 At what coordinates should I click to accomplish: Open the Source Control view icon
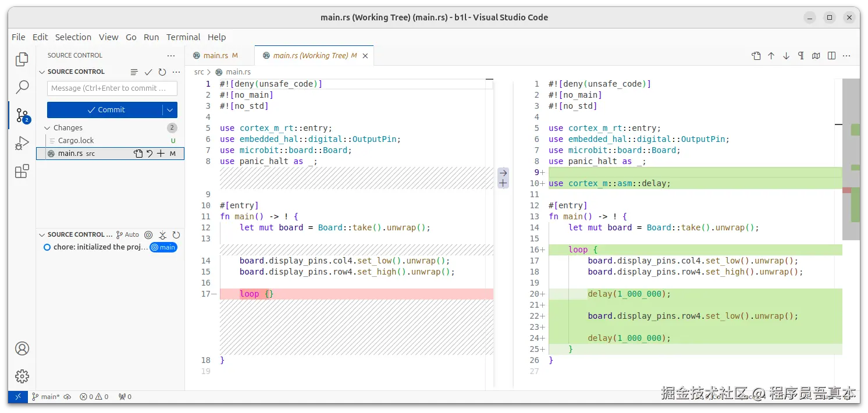[22, 115]
